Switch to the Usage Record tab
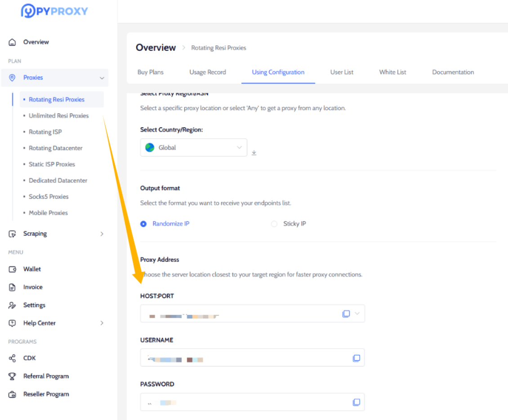The height and width of the screenshot is (420, 508). [207, 72]
